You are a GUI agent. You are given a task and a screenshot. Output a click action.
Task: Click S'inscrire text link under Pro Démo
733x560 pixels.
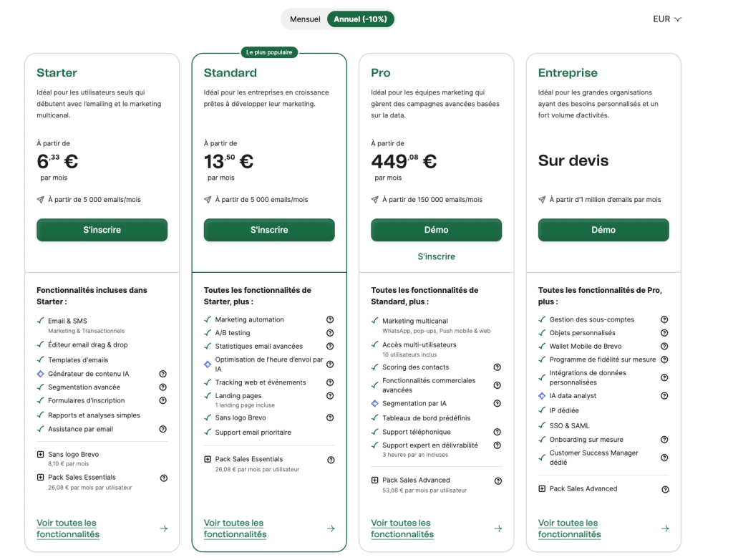click(x=436, y=256)
